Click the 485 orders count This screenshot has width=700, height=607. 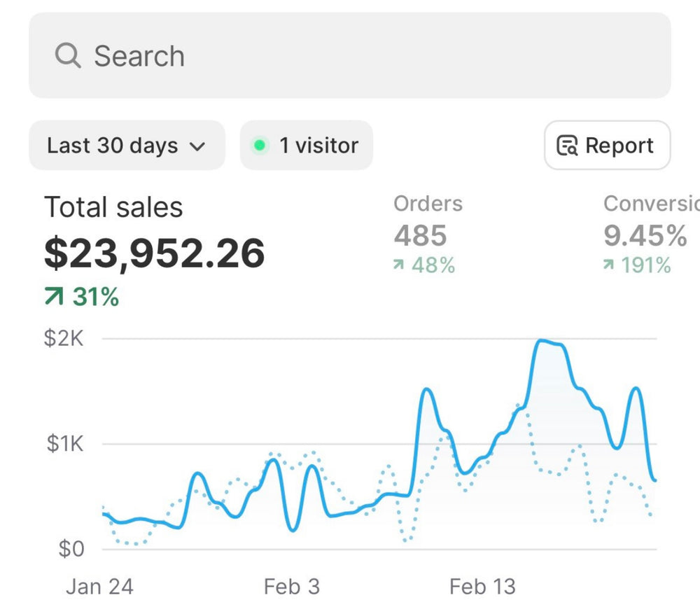point(420,236)
